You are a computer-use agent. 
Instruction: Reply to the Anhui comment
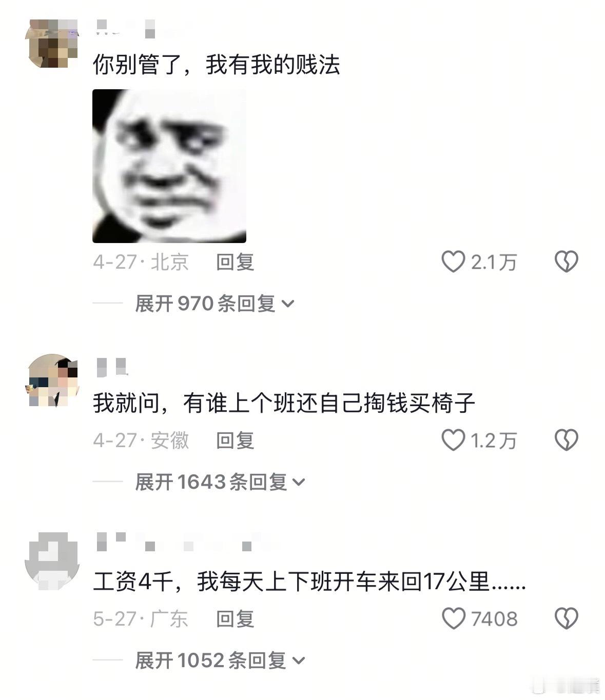click(235, 440)
